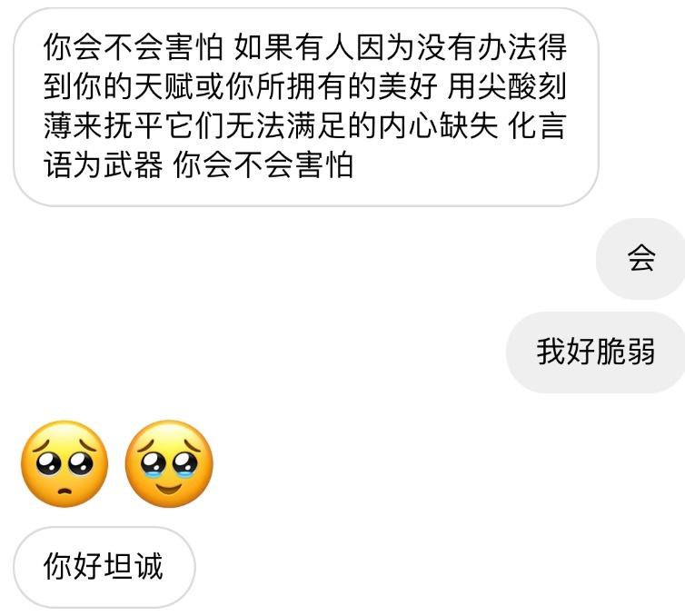The height and width of the screenshot is (616, 685).
Task: Click the word 武器 in the received message
Action: pyautogui.click(x=134, y=165)
